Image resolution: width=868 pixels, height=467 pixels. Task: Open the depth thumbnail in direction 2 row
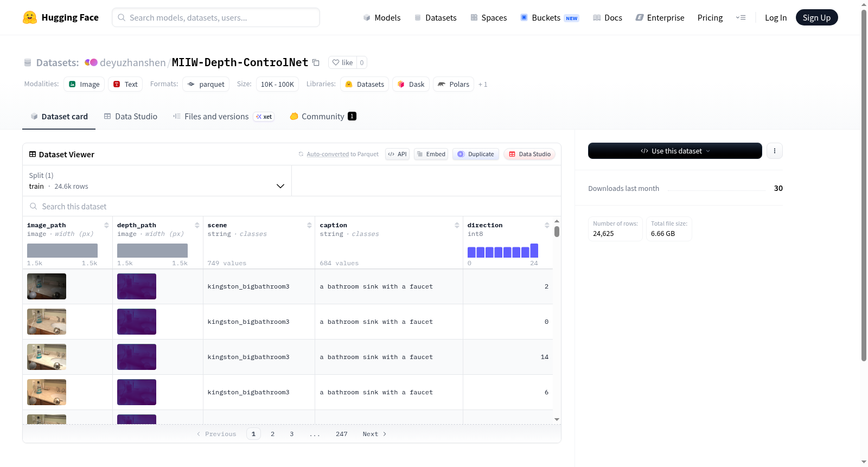coord(137,286)
